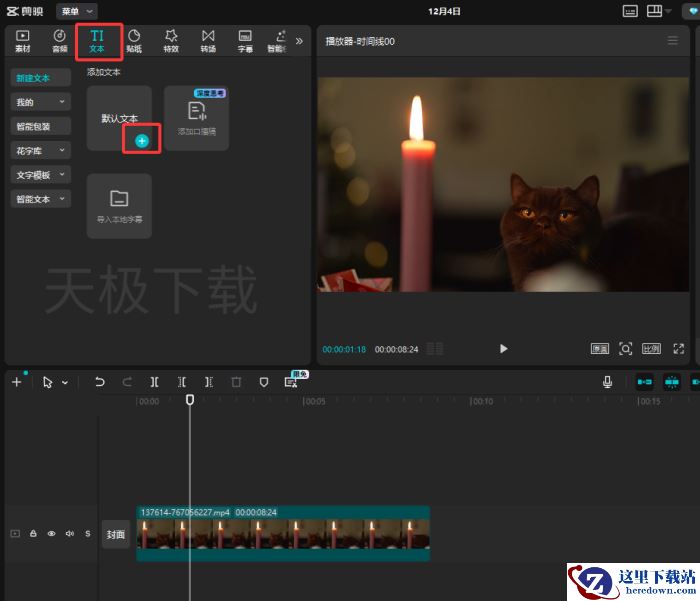The image size is (700, 601).
Task: Click the 00:05 ruler mark
Action: (314, 401)
